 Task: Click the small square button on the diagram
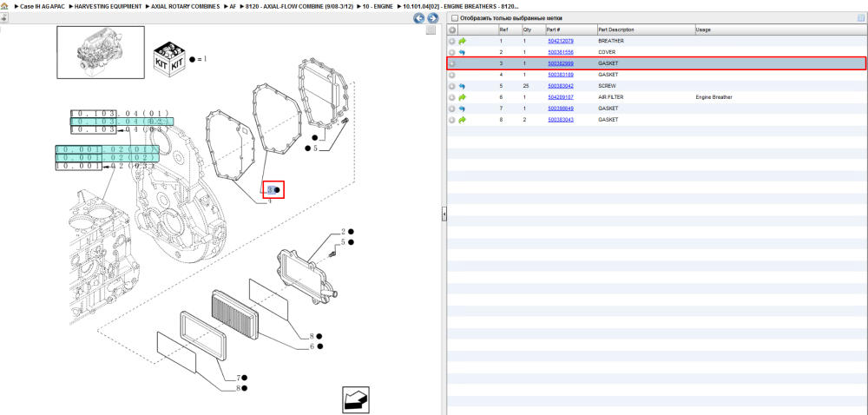[431, 31]
